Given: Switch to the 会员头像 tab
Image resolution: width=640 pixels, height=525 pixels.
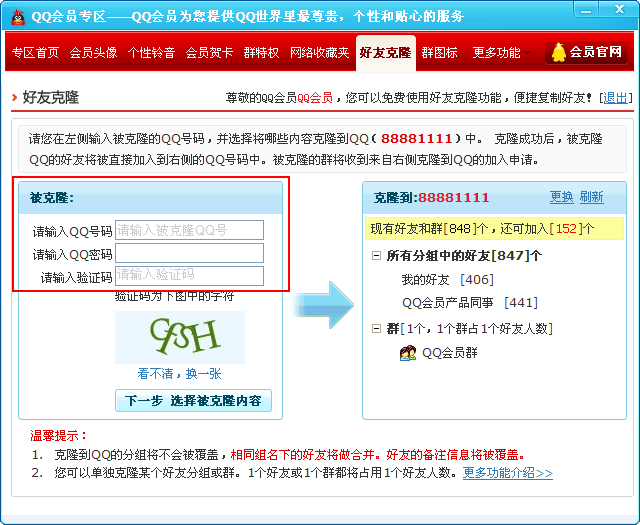Looking at the screenshot, I should pos(93,52).
